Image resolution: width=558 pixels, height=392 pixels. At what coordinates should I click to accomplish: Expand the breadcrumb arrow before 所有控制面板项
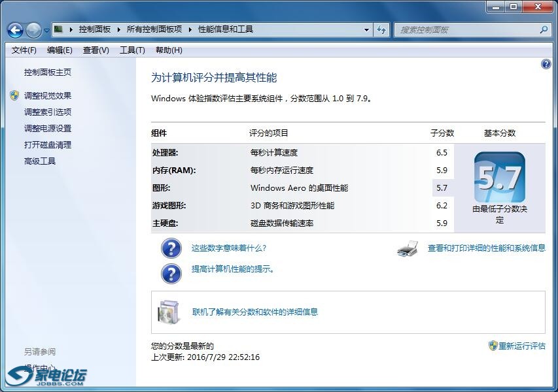(119, 29)
